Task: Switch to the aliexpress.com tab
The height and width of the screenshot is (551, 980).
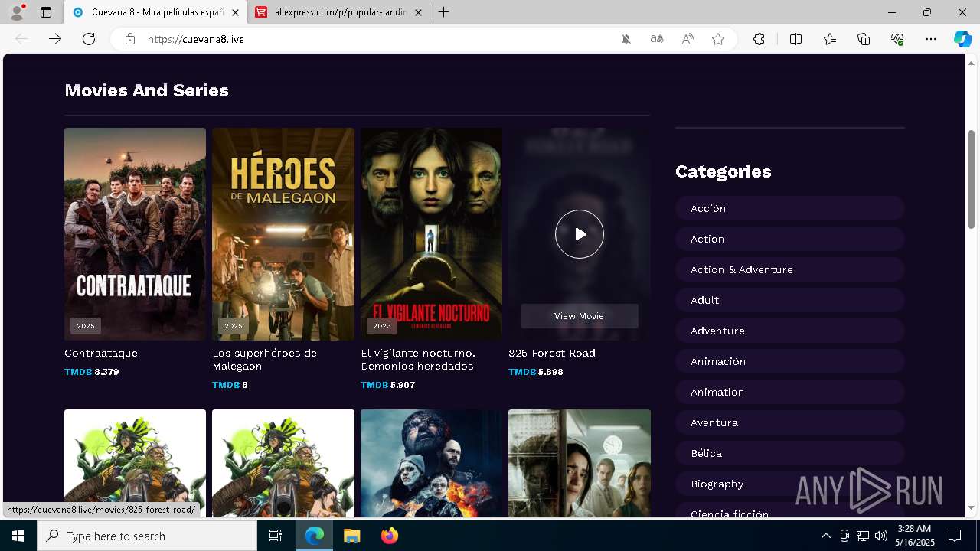Action: point(340,12)
